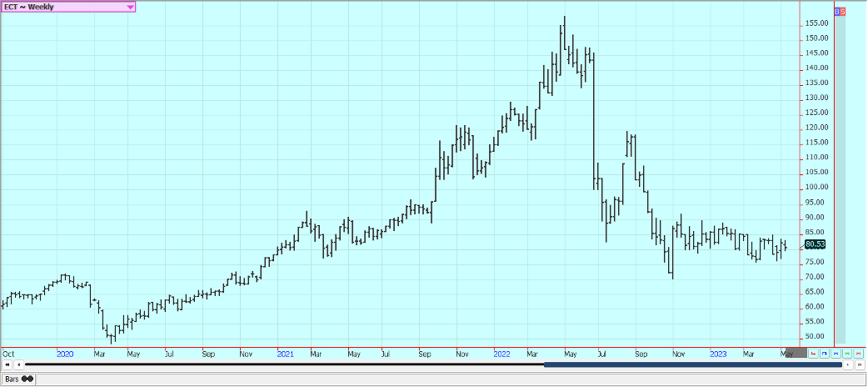Click the red step-arrow icon beside May

pyautogui.click(x=813, y=353)
